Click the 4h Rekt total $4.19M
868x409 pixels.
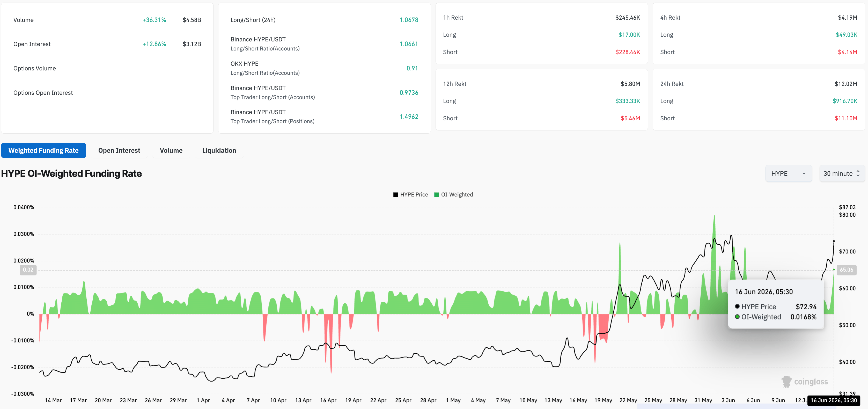(848, 18)
